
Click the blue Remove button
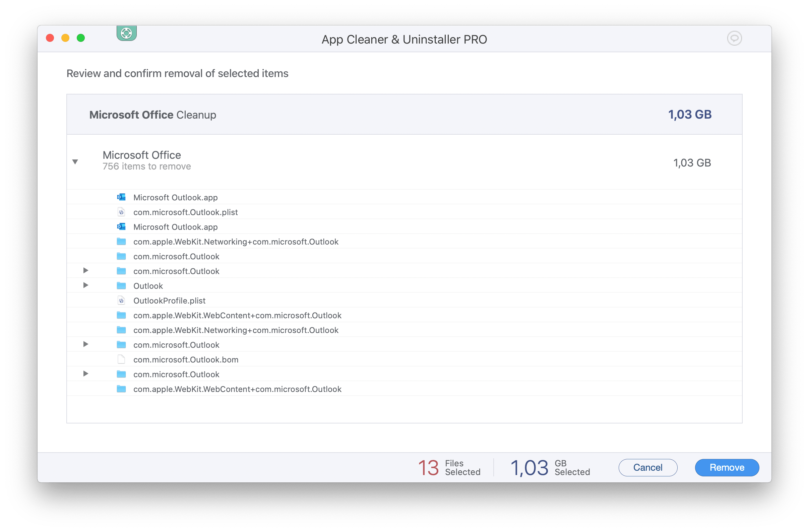(727, 467)
